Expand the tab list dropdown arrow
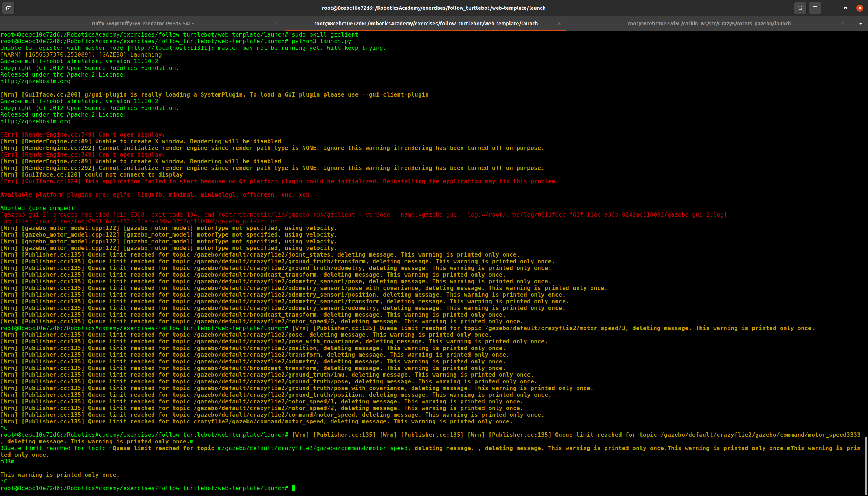Image resolution: width=868 pixels, height=496 pixels. [x=861, y=24]
